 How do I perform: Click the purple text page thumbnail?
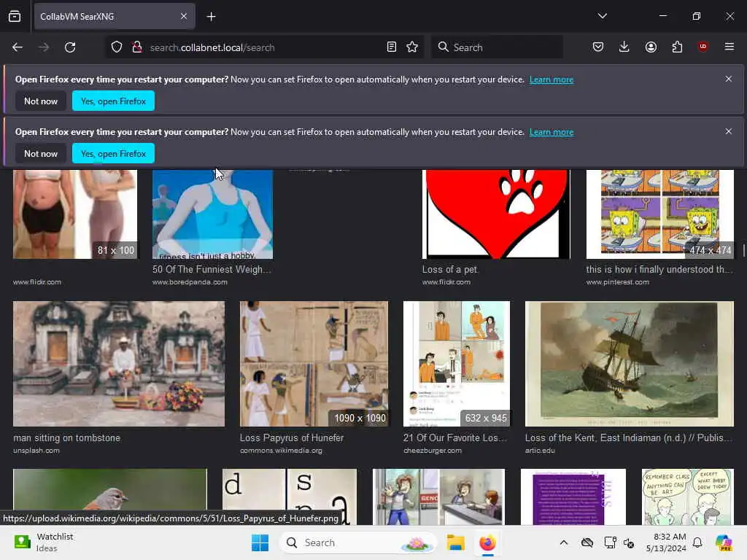click(x=573, y=497)
